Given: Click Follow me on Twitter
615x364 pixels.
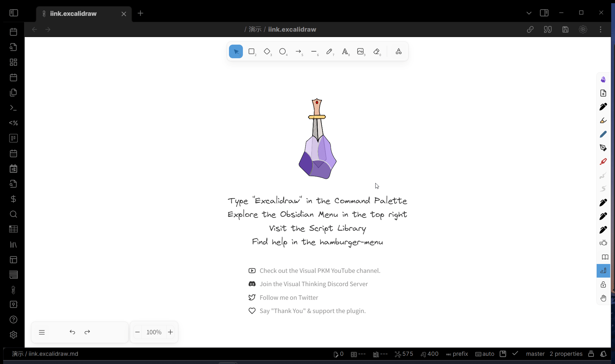Looking at the screenshot, I should tap(288, 298).
